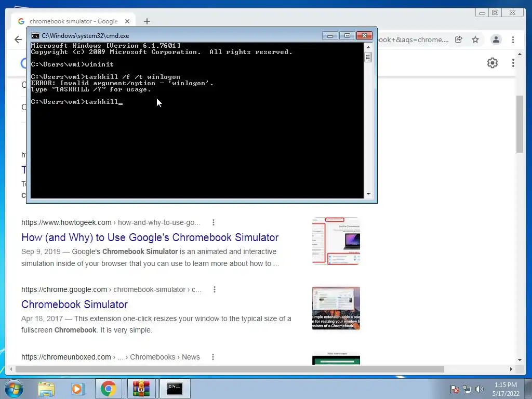Screen dimensions: 532x399
Task: Click the chromeunboxed result thumbnail
Action: 336,359
